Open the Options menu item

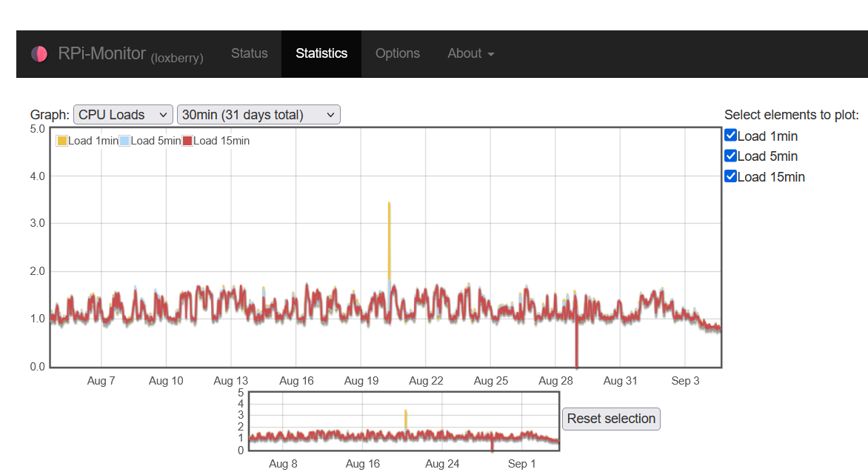pos(398,53)
